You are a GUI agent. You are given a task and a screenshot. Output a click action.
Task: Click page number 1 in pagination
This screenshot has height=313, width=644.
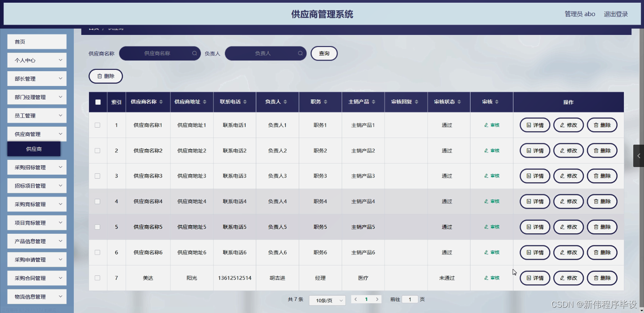[x=366, y=300]
